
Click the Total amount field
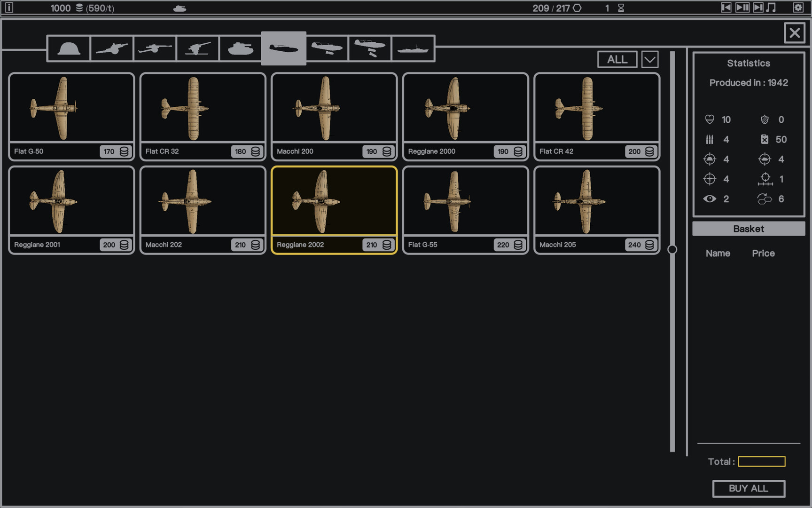click(761, 461)
